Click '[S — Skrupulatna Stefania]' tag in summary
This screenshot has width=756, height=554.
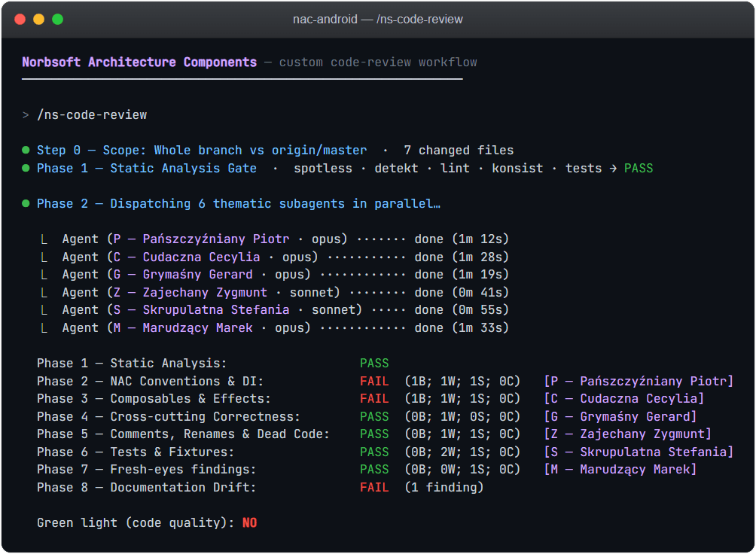point(639,452)
